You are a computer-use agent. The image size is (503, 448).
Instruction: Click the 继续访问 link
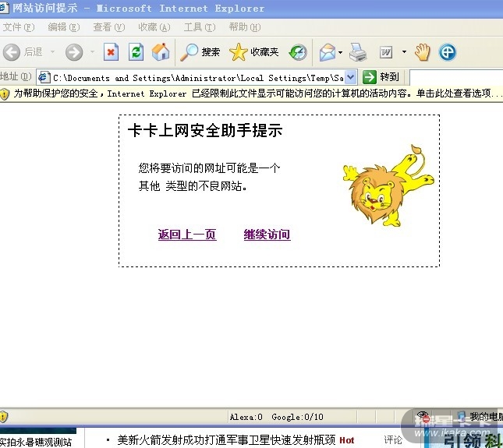point(267,235)
